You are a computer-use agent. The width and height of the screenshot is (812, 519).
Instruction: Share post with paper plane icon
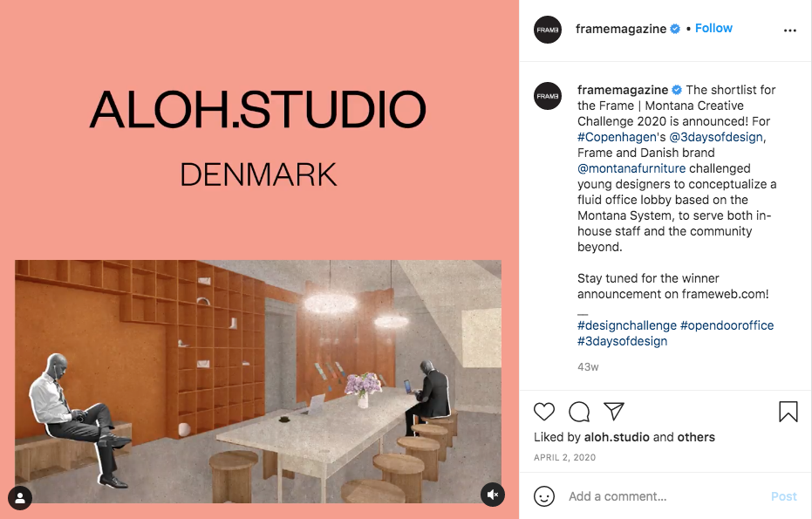coord(614,411)
